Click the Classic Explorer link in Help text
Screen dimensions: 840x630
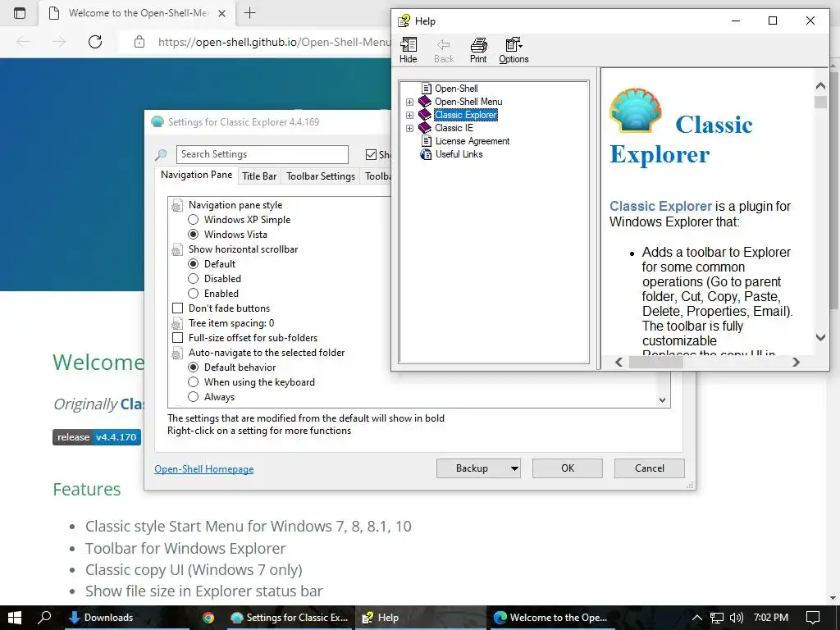click(x=660, y=206)
